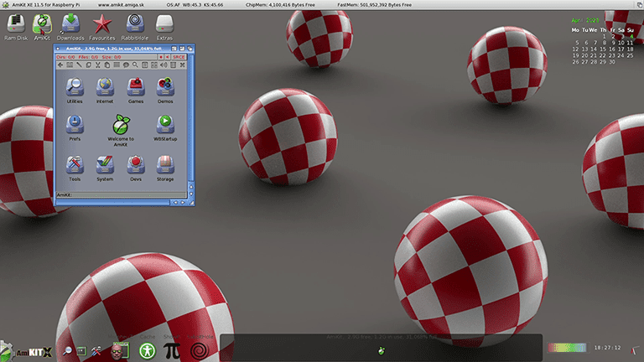The width and height of the screenshot is (644, 362).
Task: Open the Tools drawer
Action: [75, 168]
